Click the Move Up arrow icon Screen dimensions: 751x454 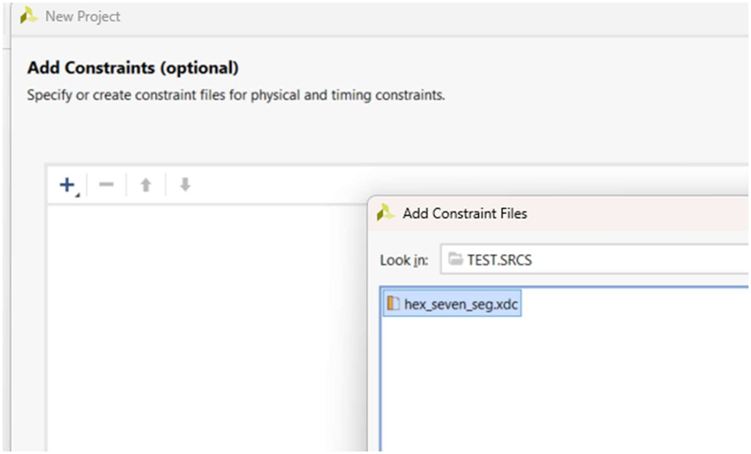(x=145, y=185)
